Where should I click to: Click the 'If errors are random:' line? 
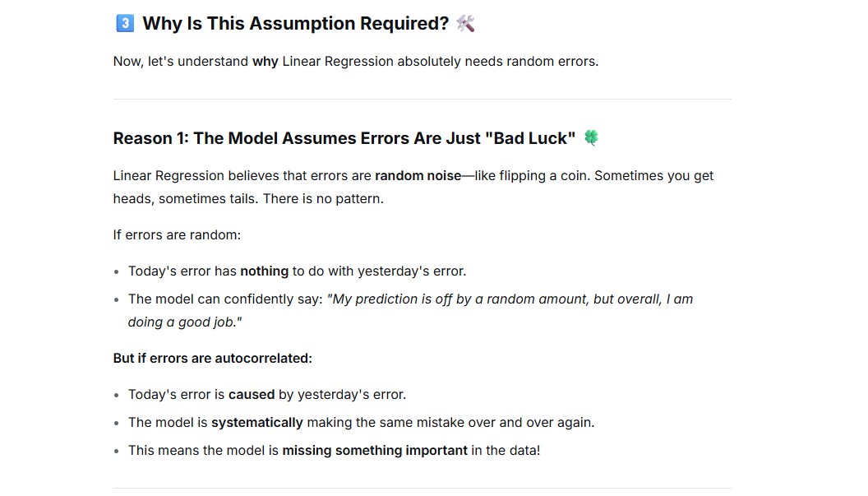(x=178, y=235)
